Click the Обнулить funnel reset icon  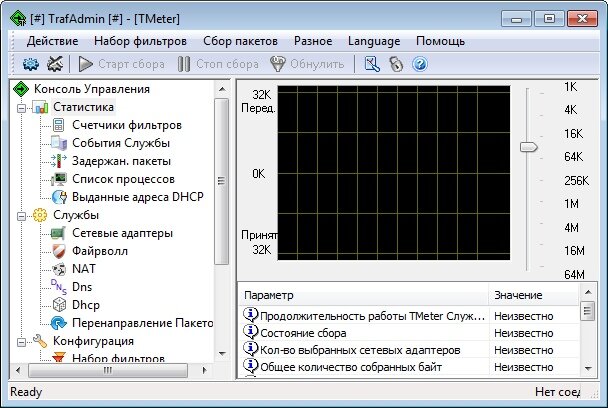coord(278,64)
